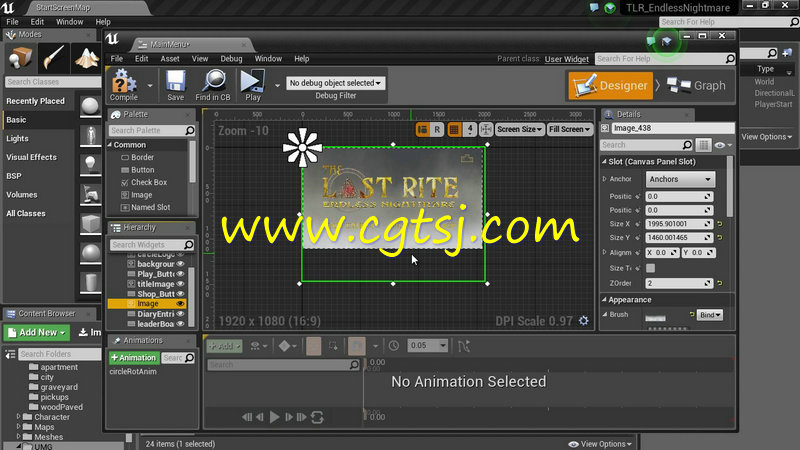Switch to Designer mode
The width and height of the screenshot is (800, 450).
(611, 85)
